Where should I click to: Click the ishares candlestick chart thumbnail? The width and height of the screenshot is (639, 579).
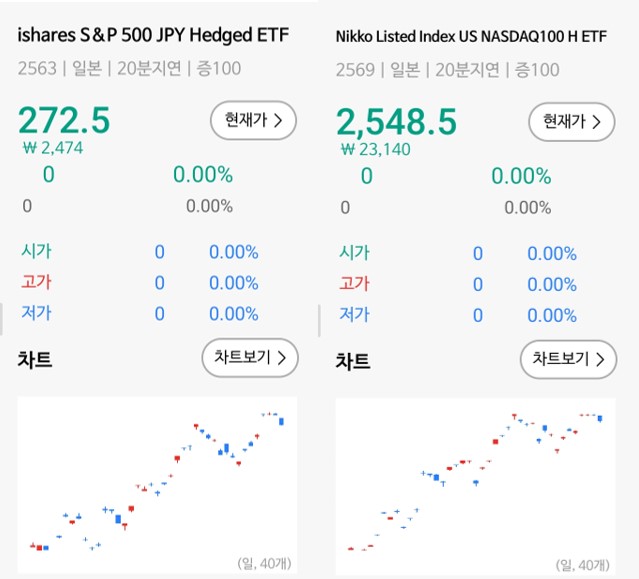[157, 485]
